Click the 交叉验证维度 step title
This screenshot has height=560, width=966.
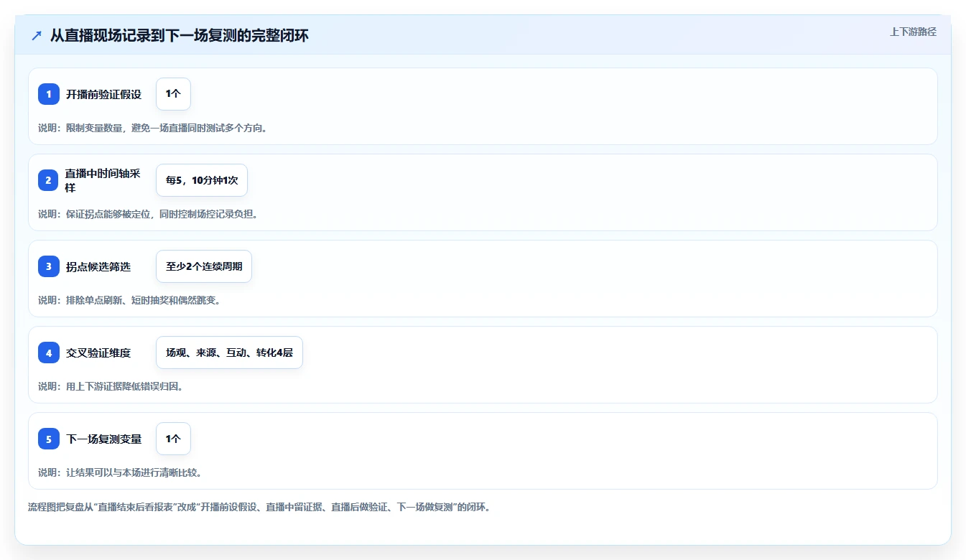(98, 353)
